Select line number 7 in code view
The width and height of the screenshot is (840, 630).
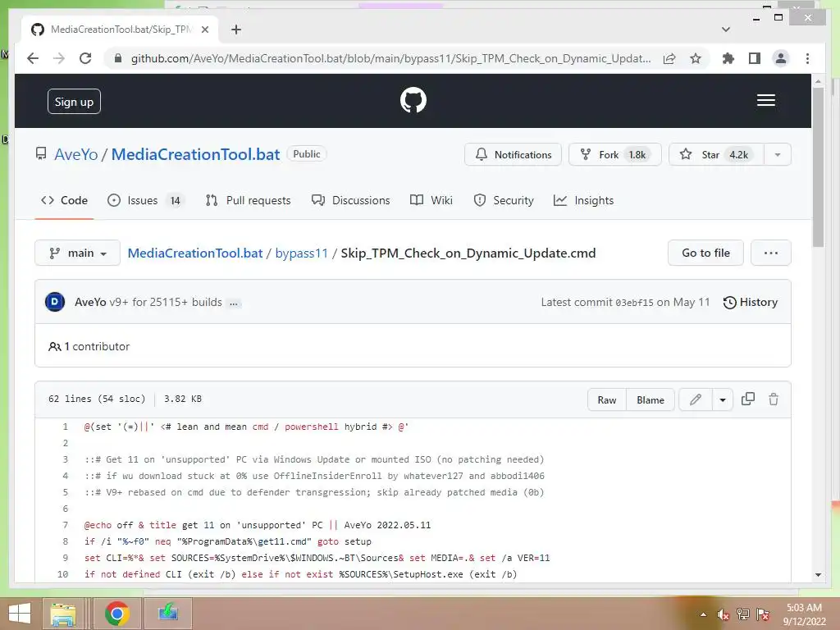click(x=66, y=525)
